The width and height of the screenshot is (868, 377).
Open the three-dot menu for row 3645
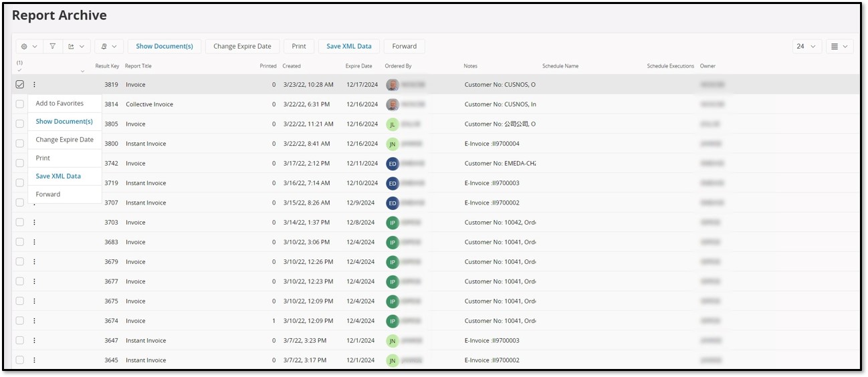(x=34, y=360)
